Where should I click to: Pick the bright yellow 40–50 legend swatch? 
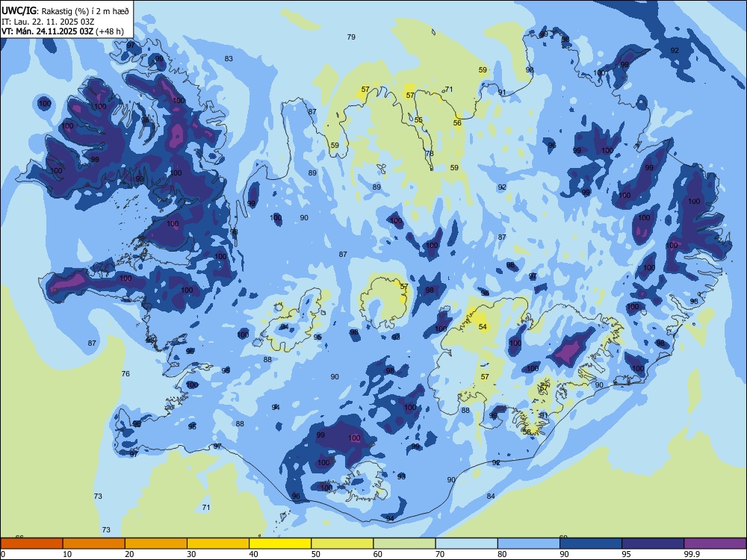coord(280,544)
